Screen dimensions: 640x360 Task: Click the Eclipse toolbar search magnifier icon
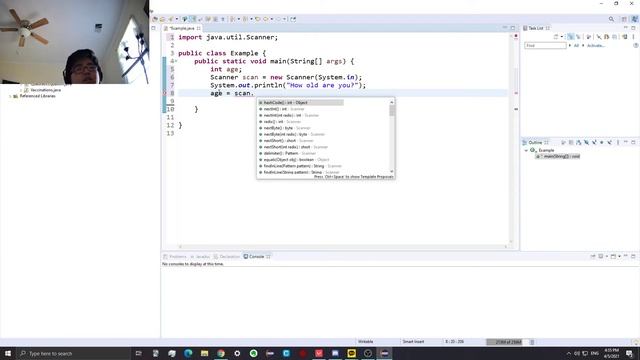pos(611,19)
